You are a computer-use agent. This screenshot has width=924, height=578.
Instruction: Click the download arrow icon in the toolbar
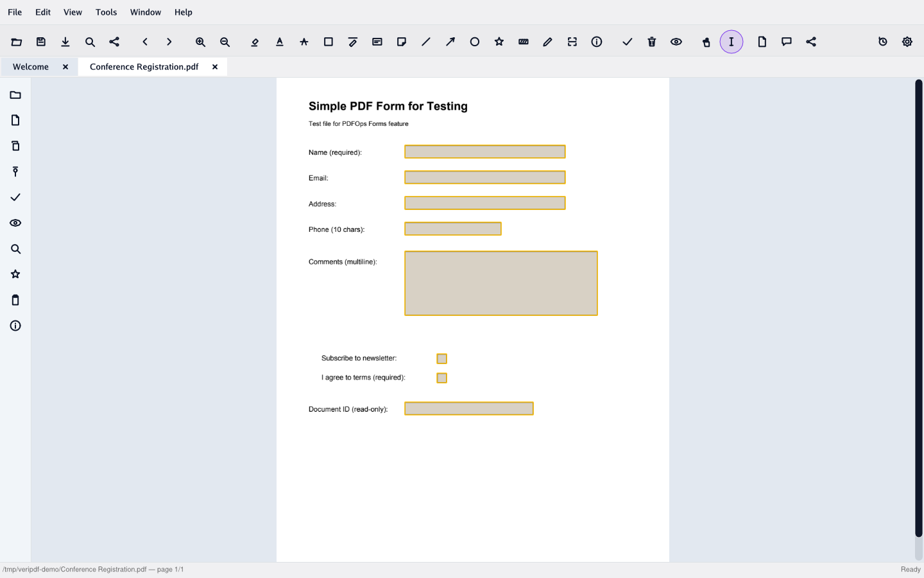(65, 42)
